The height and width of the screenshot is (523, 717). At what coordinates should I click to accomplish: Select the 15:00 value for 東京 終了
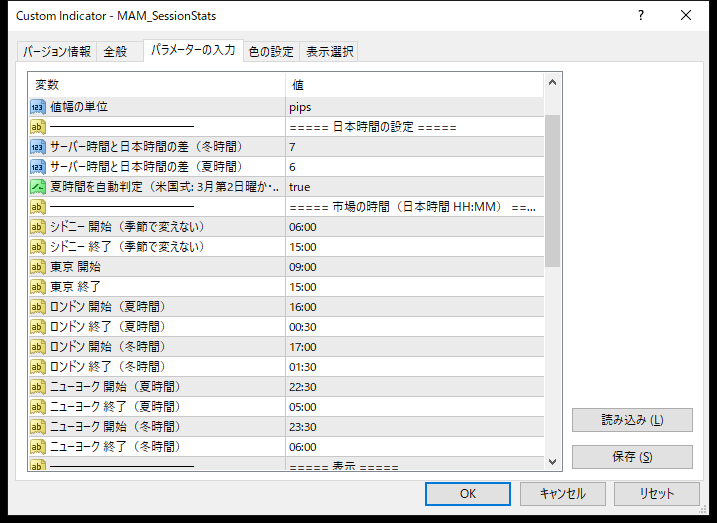pos(415,287)
